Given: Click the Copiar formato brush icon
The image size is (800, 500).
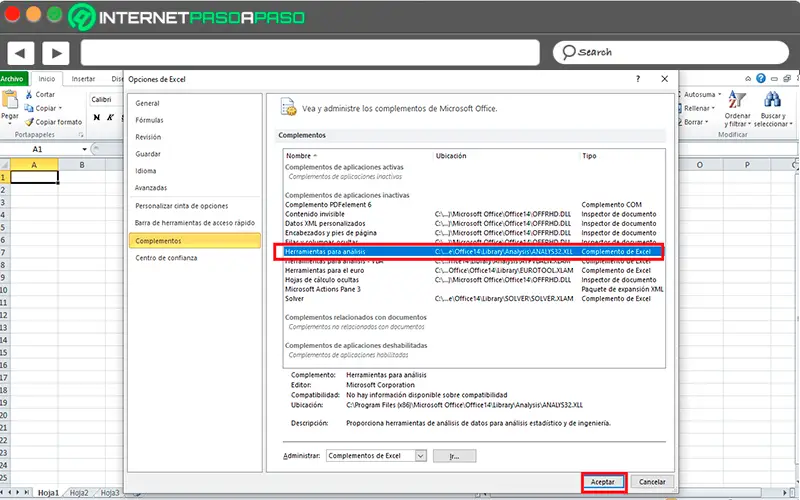Looking at the screenshot, I should [29, 122].
